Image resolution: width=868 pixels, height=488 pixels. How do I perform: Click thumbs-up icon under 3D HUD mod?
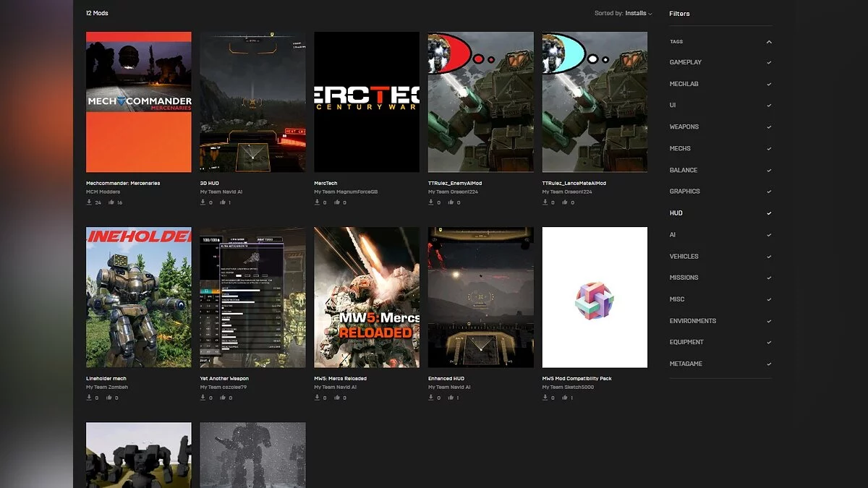[223, 202]
